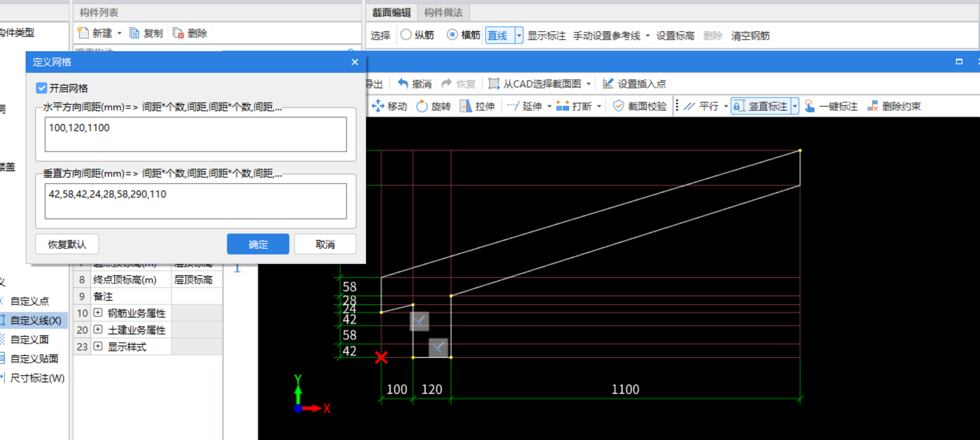Close the 定义网格 dialog

pyautogui.click(x=355, y=62)
